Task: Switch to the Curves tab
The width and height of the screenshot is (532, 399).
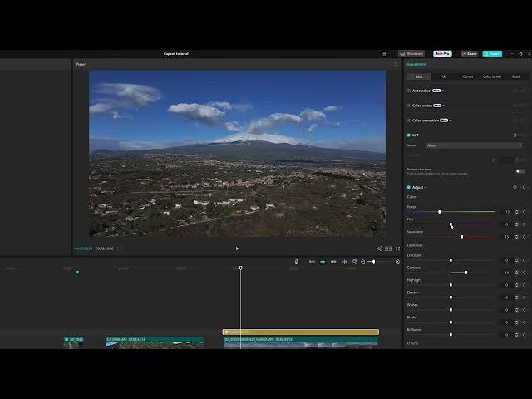Action: [x=467, y=76]
